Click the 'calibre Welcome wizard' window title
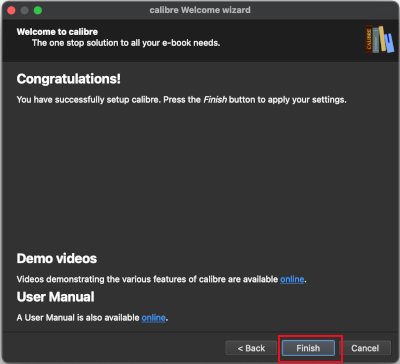The image size is (400, 364). tap(200, 10)
